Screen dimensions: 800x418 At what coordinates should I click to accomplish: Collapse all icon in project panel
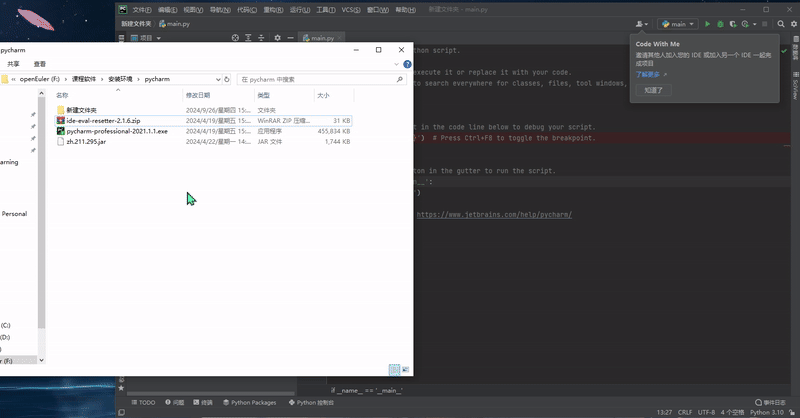point(261,38)
